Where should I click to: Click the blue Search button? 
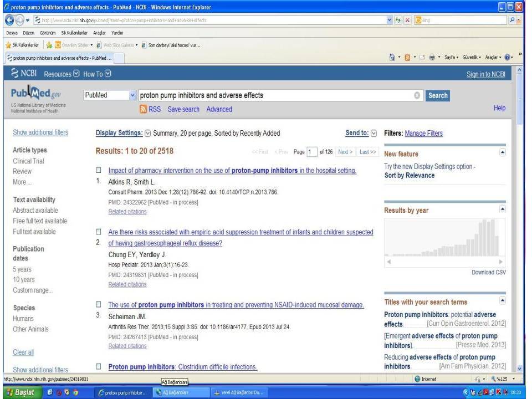click(438, 95)
